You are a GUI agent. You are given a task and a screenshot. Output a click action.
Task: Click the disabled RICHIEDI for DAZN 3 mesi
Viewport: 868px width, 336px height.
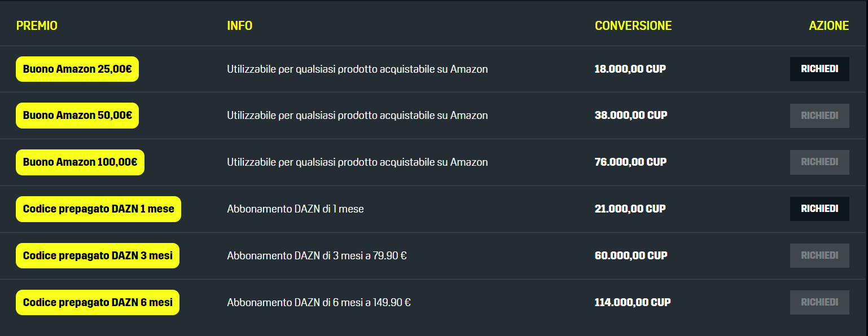(x=819, y=255)
